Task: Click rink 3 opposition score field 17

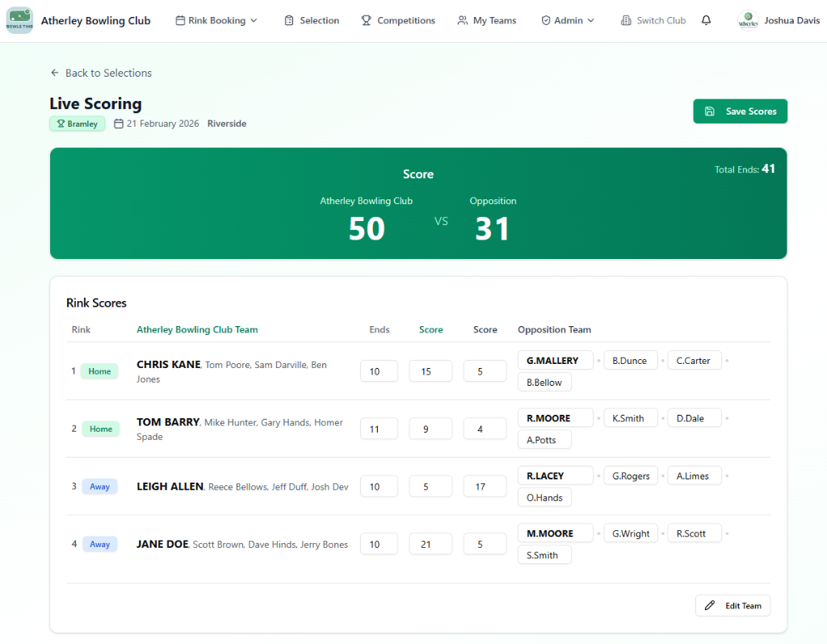Action: (485, 487)
